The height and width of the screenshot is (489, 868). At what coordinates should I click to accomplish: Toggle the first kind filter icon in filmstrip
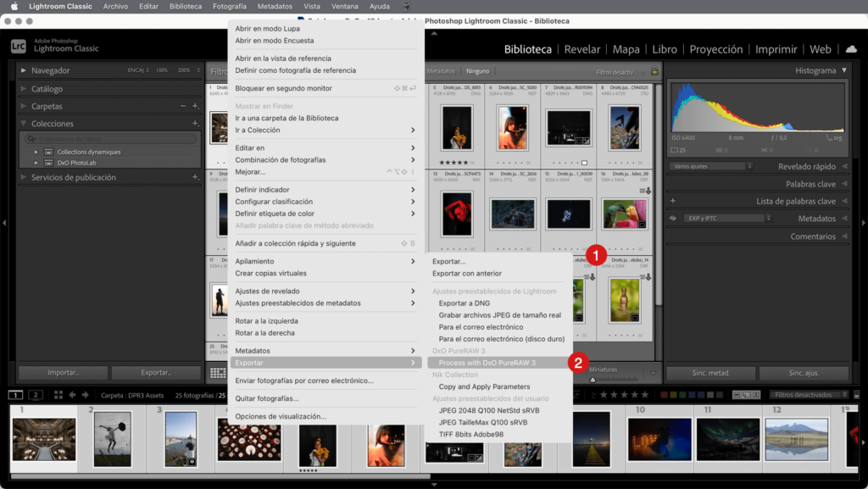(x=737, y=395)
